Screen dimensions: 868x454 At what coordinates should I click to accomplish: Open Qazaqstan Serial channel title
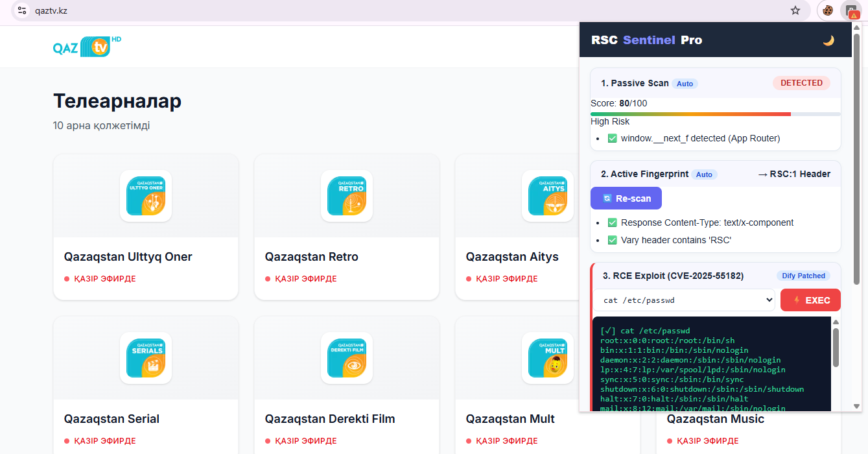click(111, 419)
